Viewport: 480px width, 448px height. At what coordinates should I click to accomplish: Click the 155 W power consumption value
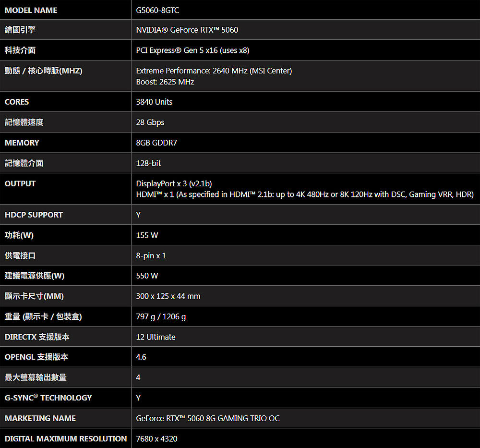click(x=147, y=235)
